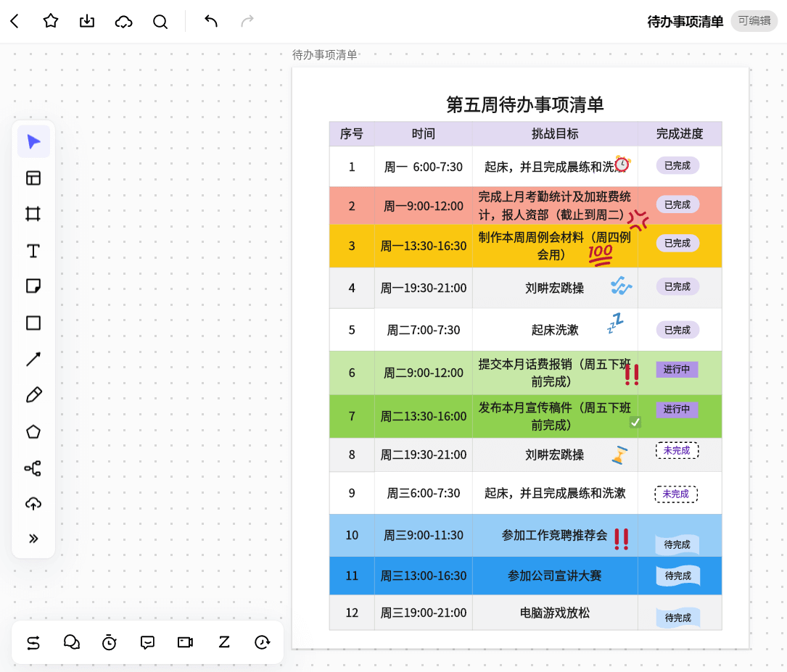Select the red 100 sticker in row 3

pos(601,254)
